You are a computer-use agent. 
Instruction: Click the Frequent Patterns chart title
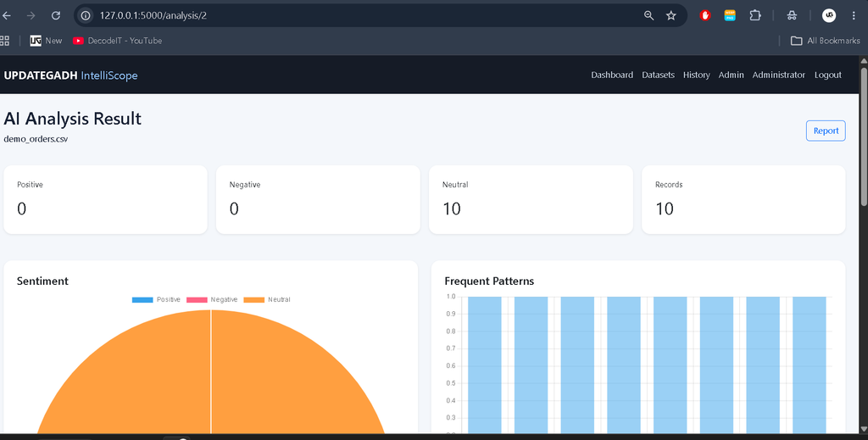(489, 281)
